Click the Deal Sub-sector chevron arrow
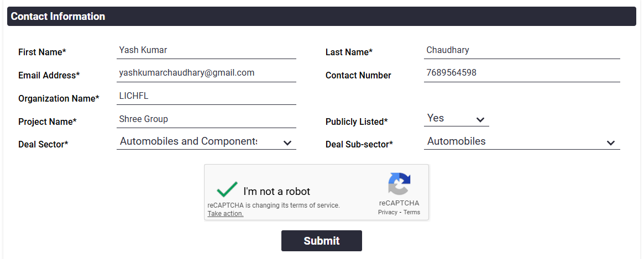Viewport: 644px width, 259px height. click(x=611, y=143)
